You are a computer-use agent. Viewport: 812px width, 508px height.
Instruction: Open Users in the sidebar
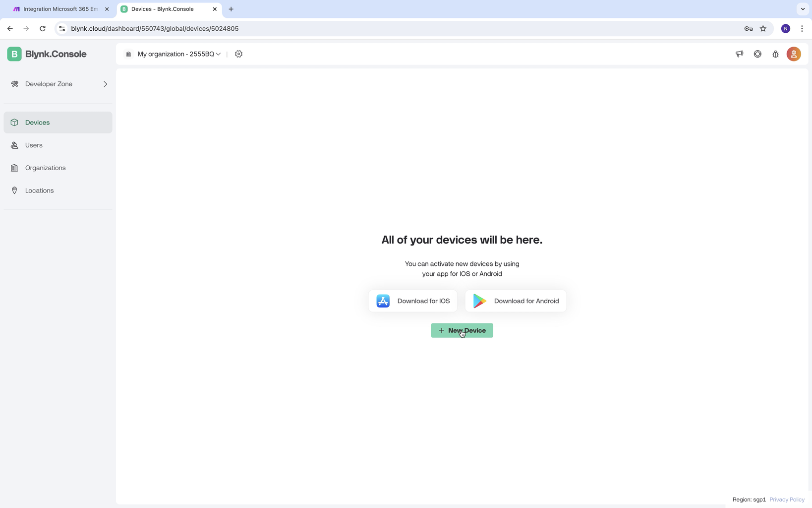click(x=58, y=145)
